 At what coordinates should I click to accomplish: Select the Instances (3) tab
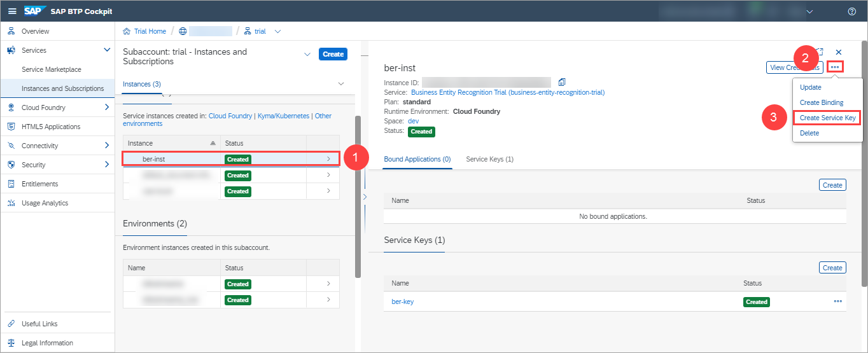pyautogui.click(x=141, y=84)
